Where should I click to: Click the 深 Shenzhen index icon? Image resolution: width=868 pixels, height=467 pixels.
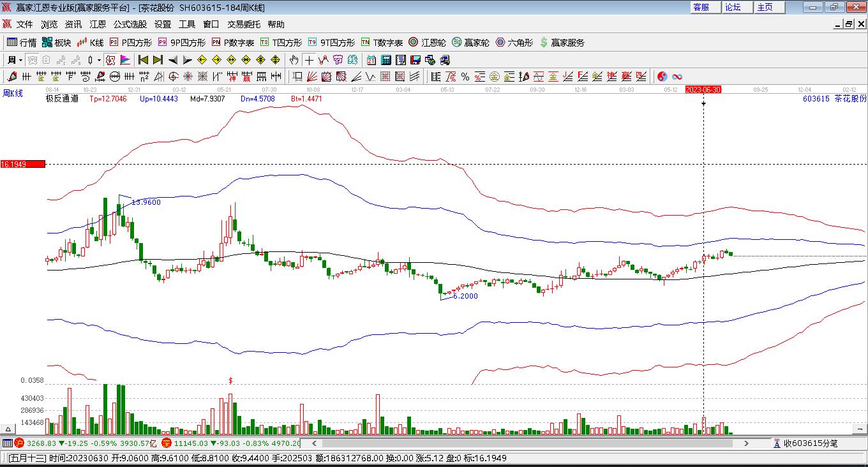pos(167,443)
